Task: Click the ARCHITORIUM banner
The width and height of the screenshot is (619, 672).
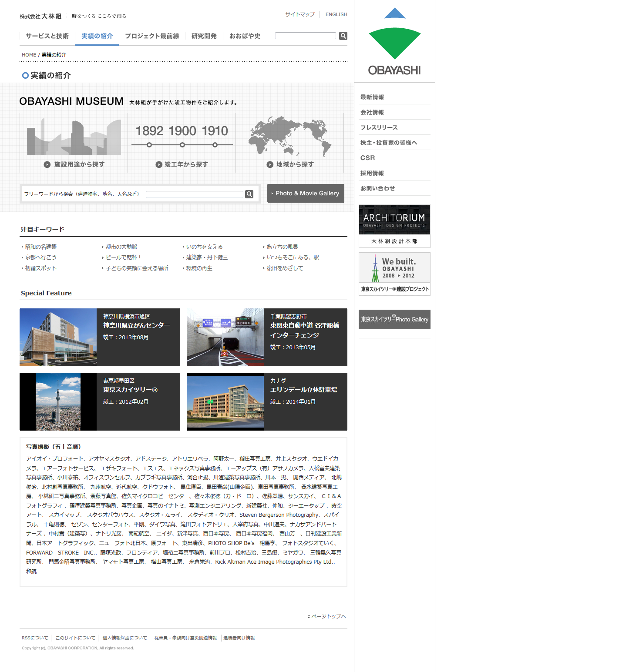Action: point(394,226)
